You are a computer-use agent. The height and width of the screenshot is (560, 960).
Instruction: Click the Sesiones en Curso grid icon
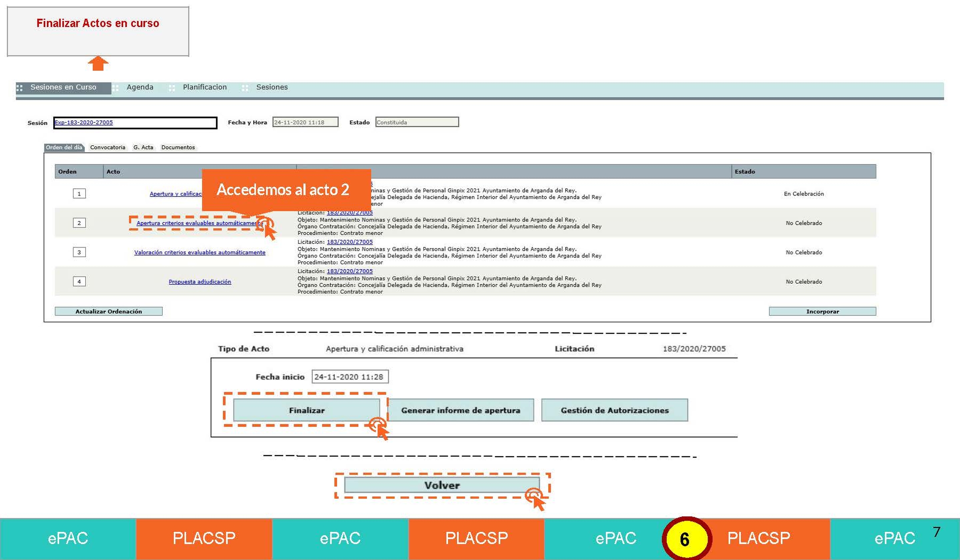19,88
